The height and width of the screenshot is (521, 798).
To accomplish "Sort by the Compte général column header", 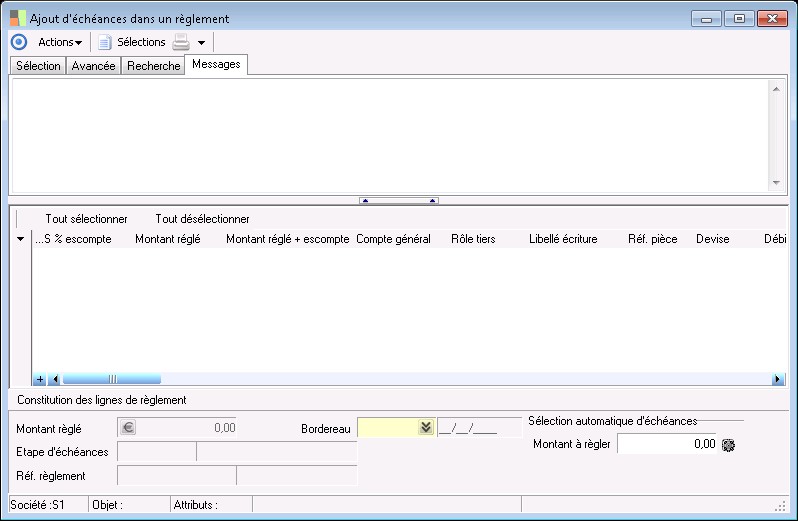I will coord(393,239).
